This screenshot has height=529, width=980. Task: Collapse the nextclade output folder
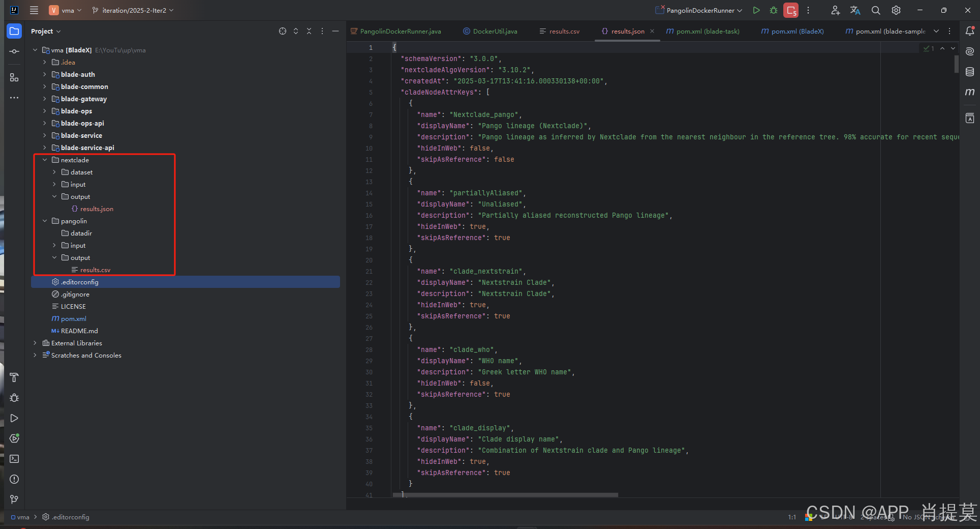click(x=54, y=196)
